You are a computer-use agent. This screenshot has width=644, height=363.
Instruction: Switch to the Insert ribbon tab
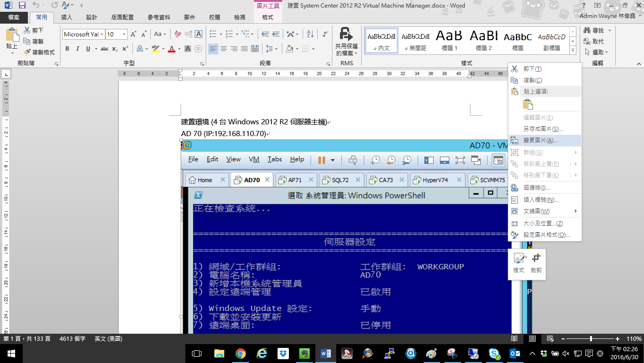tap(67, 17)
